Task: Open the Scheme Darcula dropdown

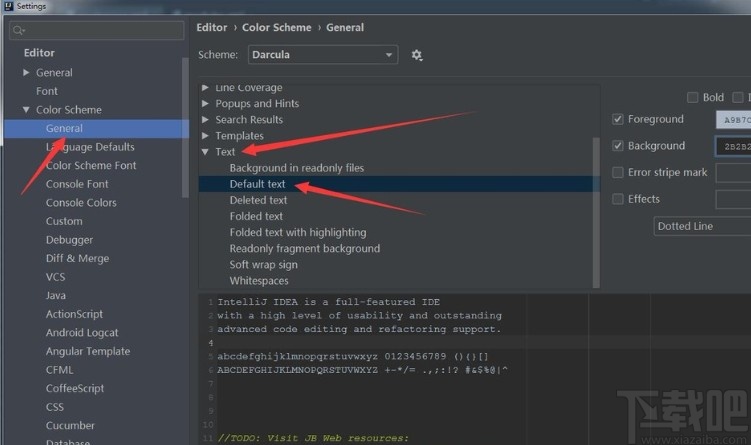Action: [323, 55]
